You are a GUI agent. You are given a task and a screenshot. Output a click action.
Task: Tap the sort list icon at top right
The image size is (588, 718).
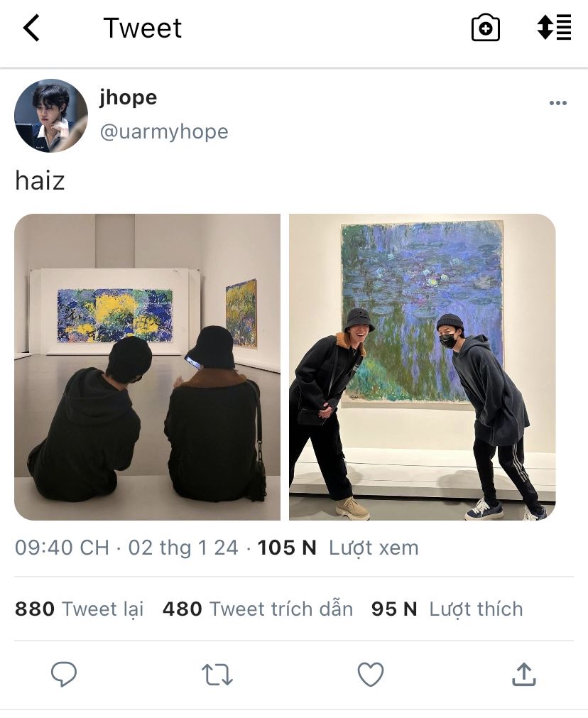click(554, 28)
